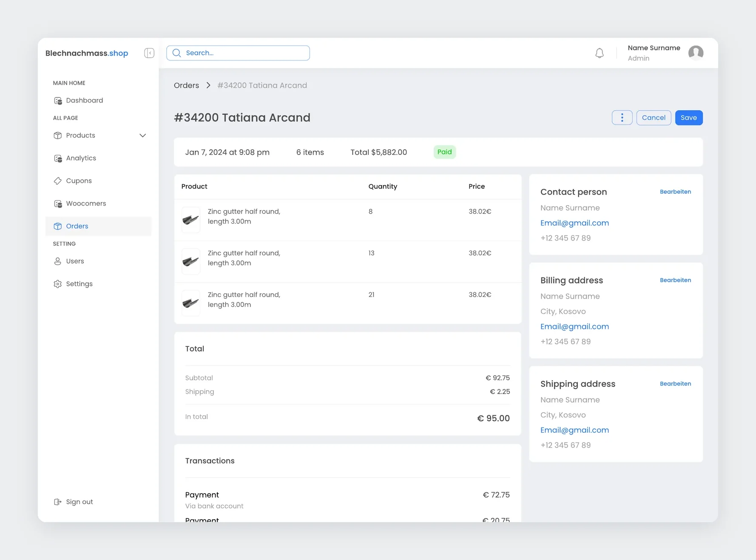Image resolution: width=756 pixels, height=560 pixels.
Task: Edit Contact person via Bearbeiten
Action: point(675,192)
